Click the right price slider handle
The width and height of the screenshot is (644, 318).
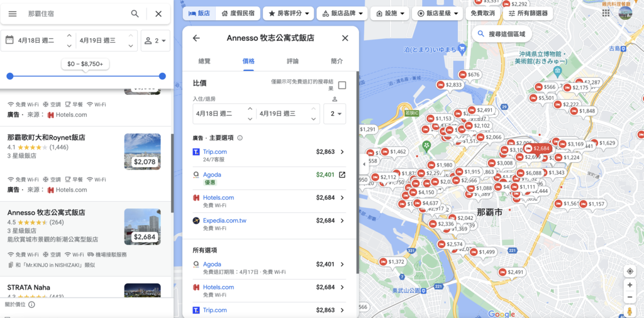(x=162, y=76)
